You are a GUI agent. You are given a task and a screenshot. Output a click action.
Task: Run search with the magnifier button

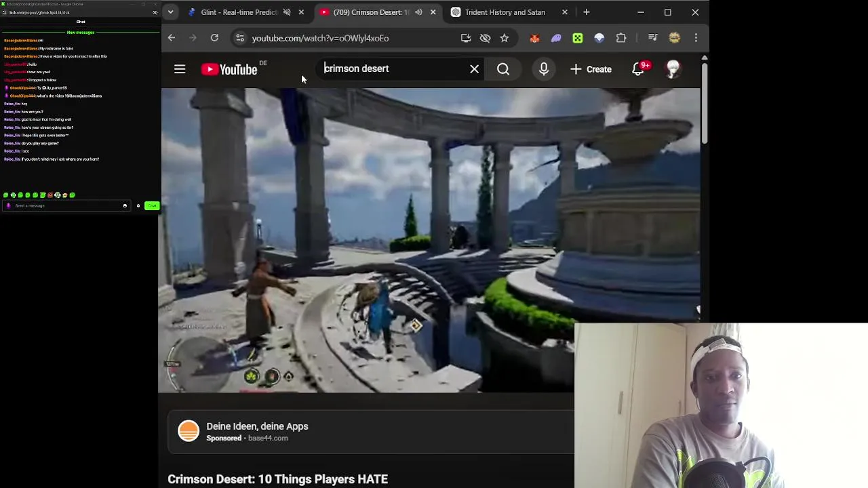tap(503, 69)
